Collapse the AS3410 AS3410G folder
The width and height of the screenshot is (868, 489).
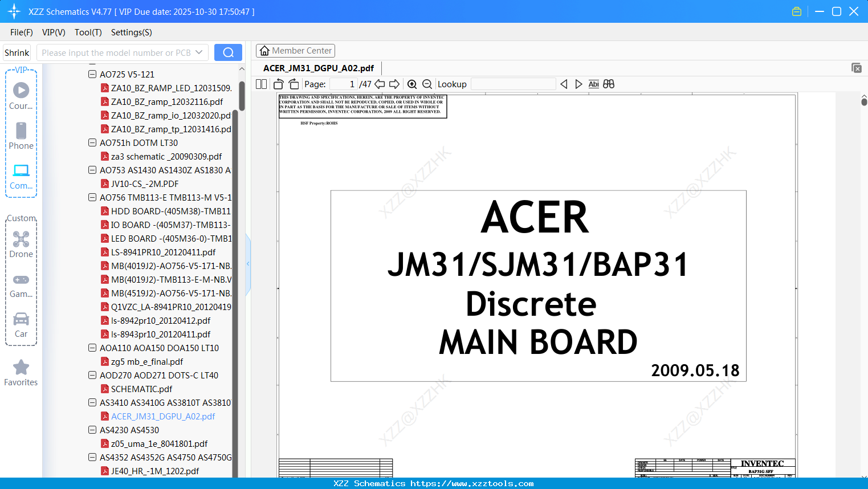[x=92, y=402]
